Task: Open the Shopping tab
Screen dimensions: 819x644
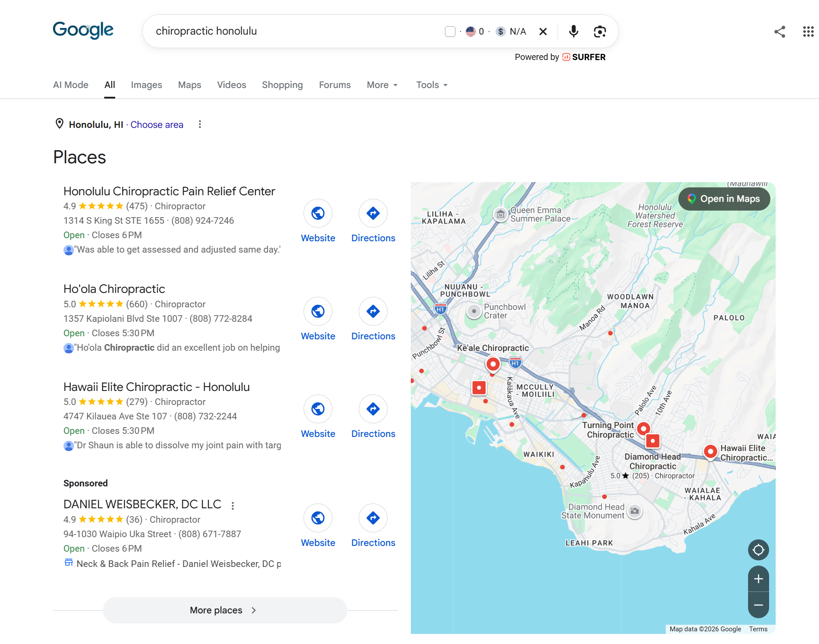Action: coord(282,85)
